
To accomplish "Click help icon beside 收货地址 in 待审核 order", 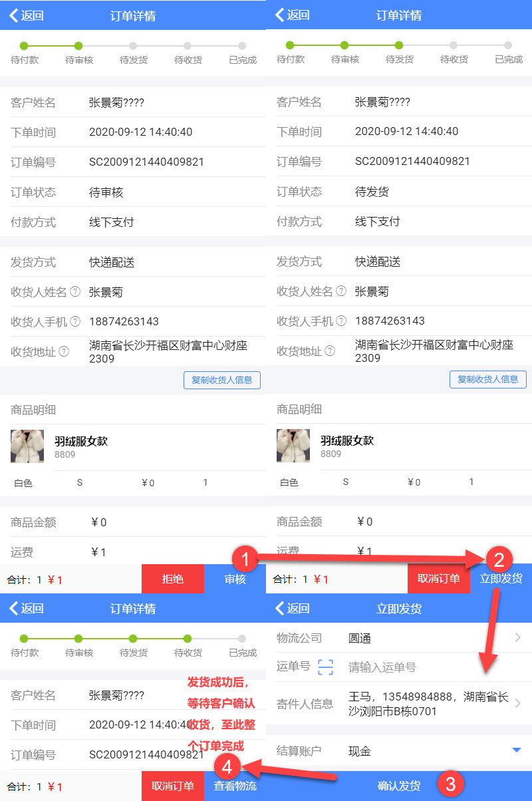I will (x=64, y=351).
